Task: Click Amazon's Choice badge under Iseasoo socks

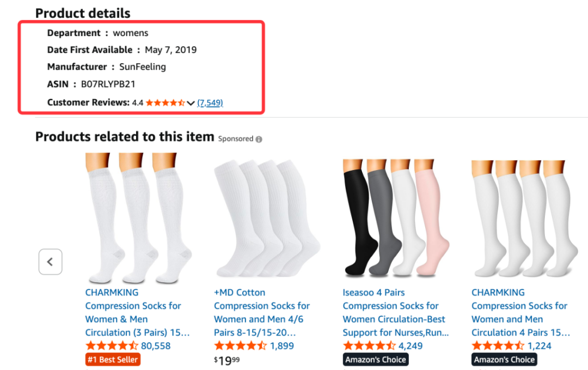Action: click(x=376, y=360)
